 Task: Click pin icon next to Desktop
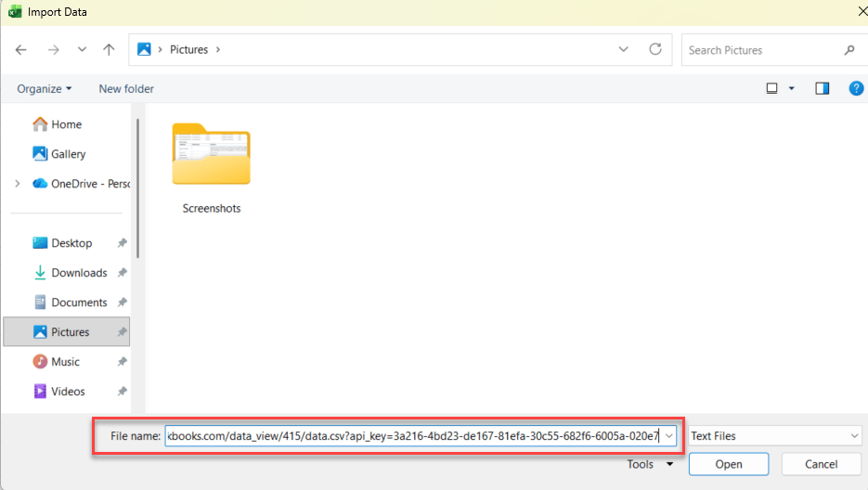click(x=123, y=242)
